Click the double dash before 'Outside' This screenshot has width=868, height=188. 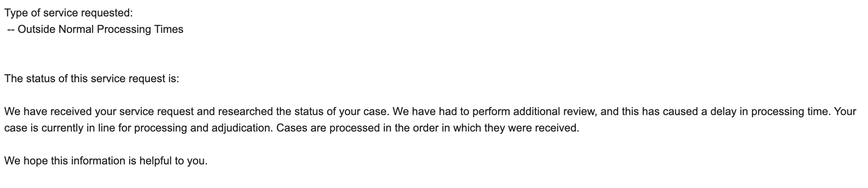click(x=11, y=30)
